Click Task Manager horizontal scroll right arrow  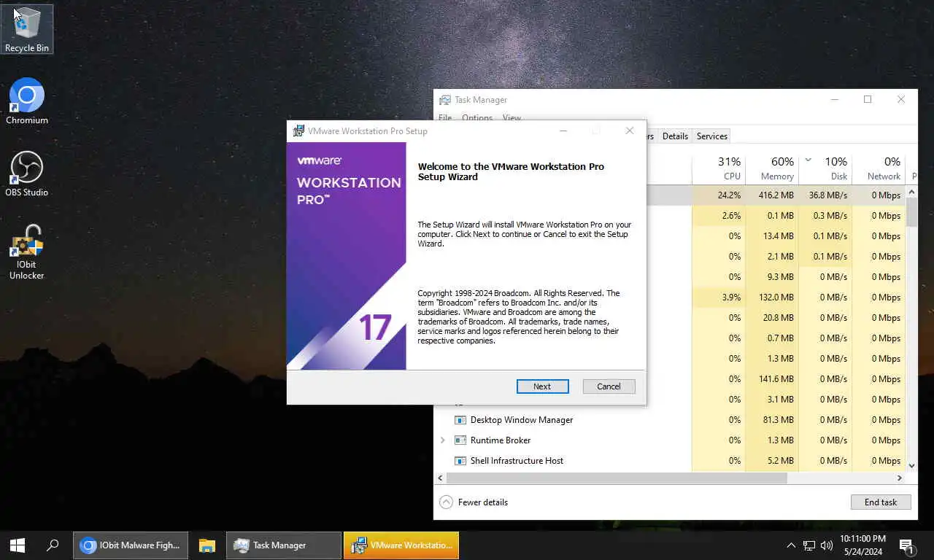(x=900, y=478)
